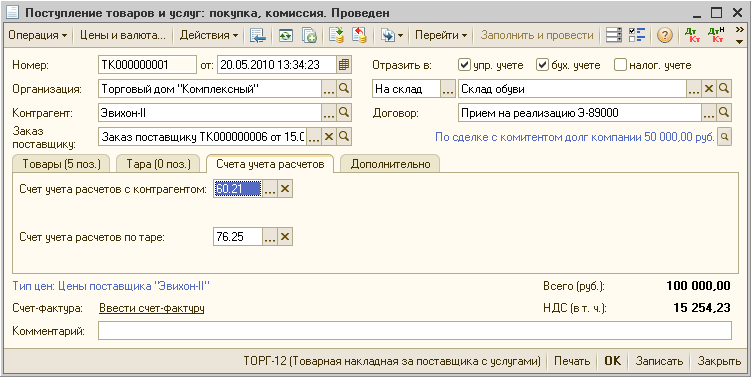Switch to the Дополнительно tab
Screen dimensions: 751x377
(x=390, y=164)
